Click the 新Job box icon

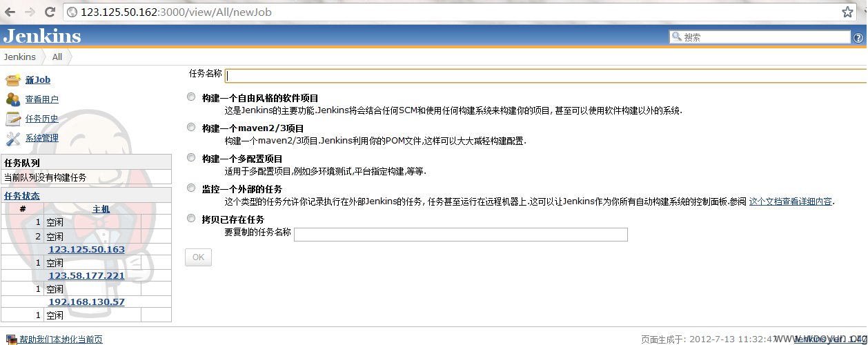click(x=13, y=80)
